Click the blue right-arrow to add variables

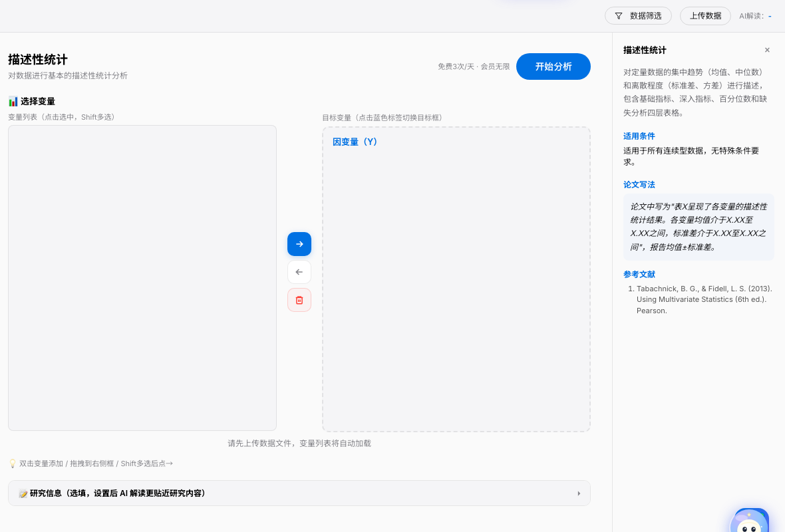click(299, 244)
